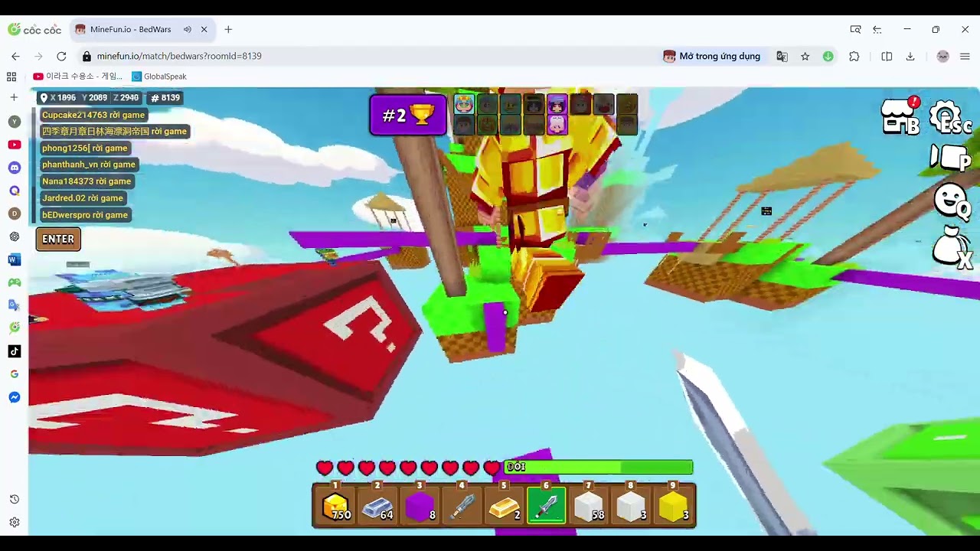Click "phong1256[ rời game" chat message
Viewport: 980px width, 551px height.
pos(84,148)
